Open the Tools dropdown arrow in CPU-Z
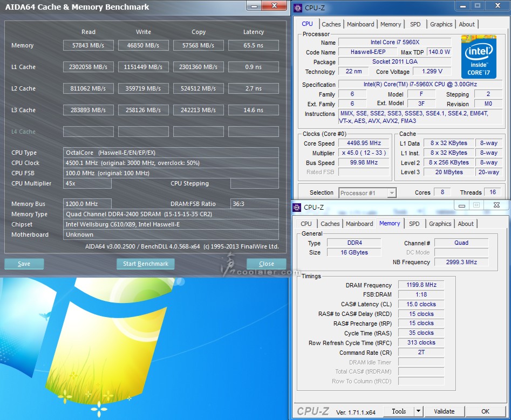 point(418,411)
